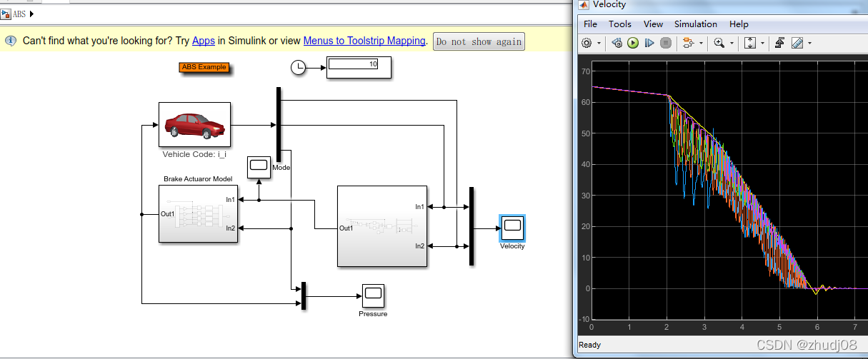Expand the zoom tool dropdown arrow
Viewport: 868px width, 359px height.
[x=732, y=44]
